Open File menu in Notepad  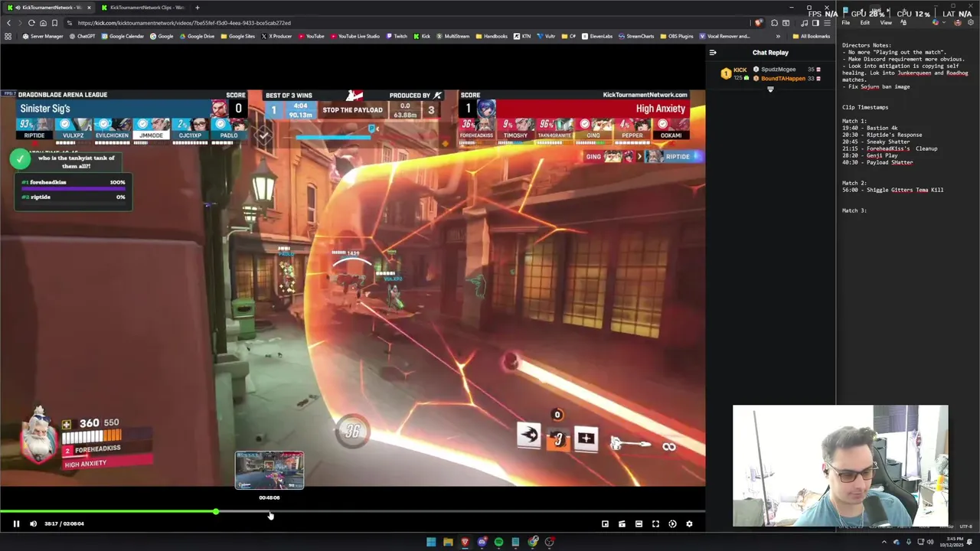[846, 23]
